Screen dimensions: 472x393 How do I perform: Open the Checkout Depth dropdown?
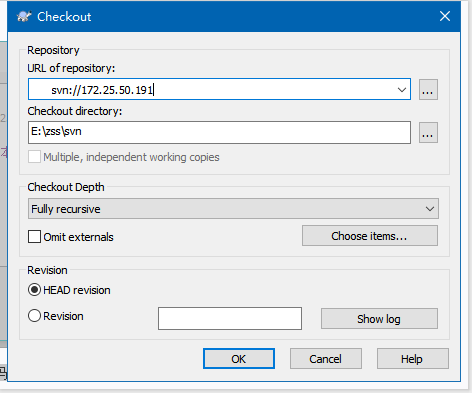point(233,209)
